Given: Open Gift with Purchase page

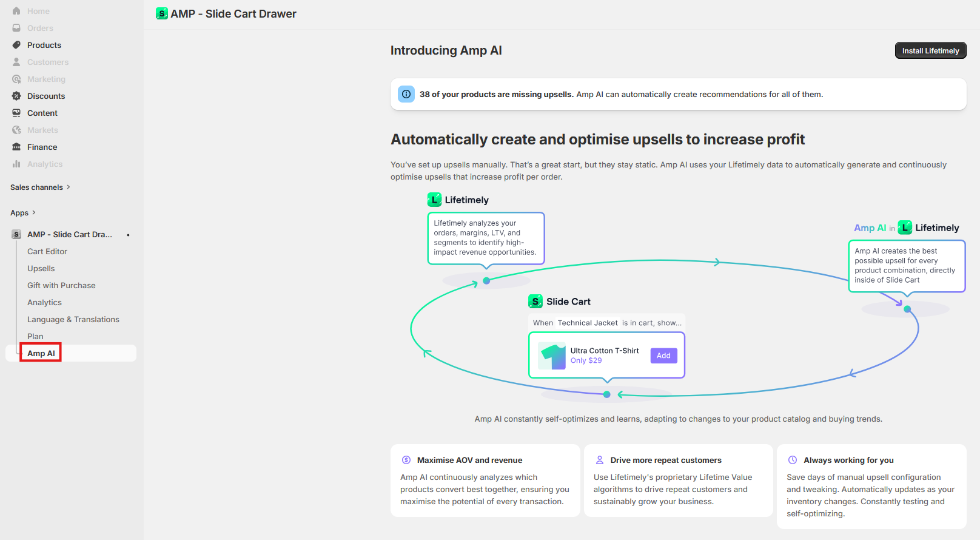Looking at the screenshot, I should (61, 285).
